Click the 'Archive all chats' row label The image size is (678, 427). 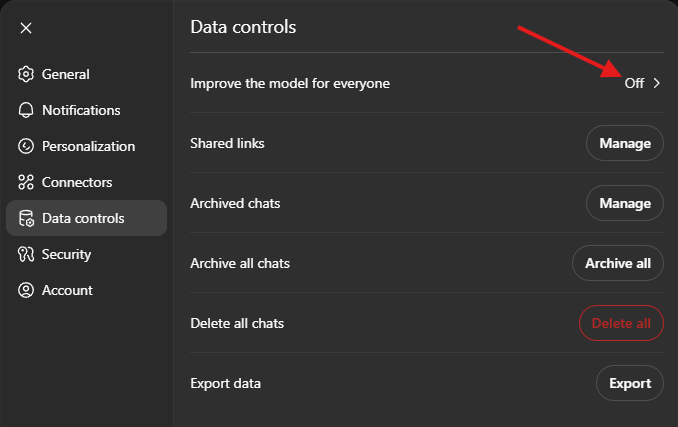tap(240, 263)
